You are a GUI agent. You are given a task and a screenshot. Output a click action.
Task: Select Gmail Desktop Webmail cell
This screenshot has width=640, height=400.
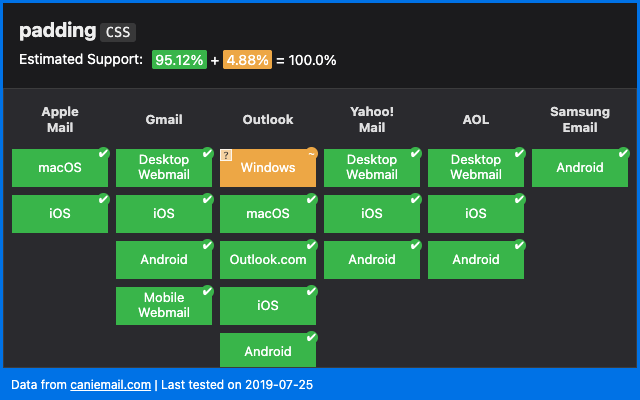click(x=164, y=168)
